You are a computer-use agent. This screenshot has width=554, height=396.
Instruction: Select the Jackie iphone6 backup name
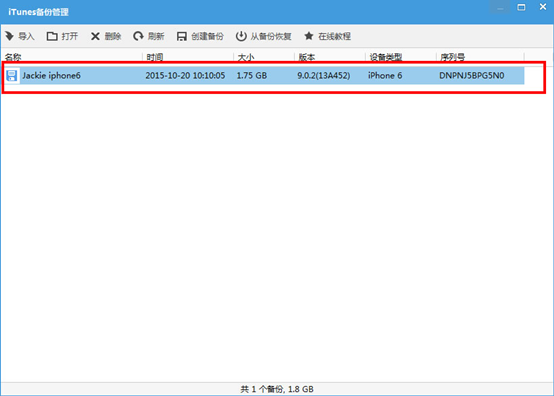coord(52,75)
